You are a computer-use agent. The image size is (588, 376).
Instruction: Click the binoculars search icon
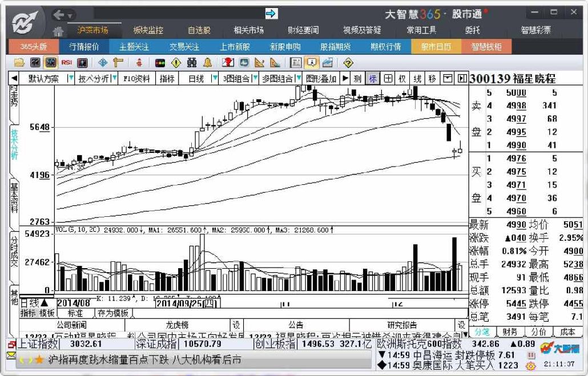[x=192, y=63]
